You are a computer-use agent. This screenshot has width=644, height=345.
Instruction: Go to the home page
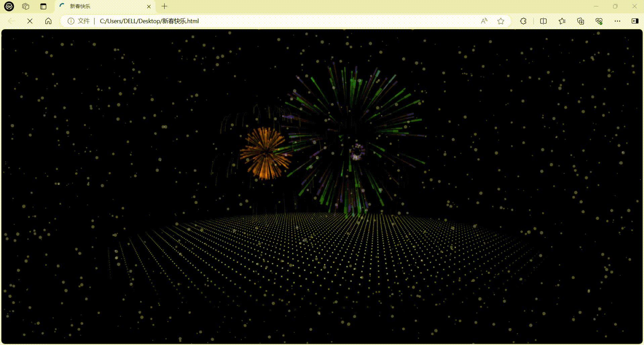pyautogui.click(x=48, y=21)
